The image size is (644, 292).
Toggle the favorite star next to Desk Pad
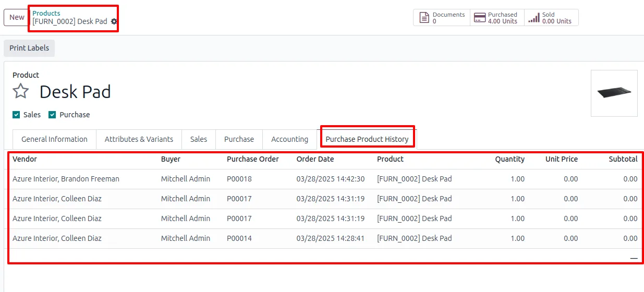coord(21,92)
